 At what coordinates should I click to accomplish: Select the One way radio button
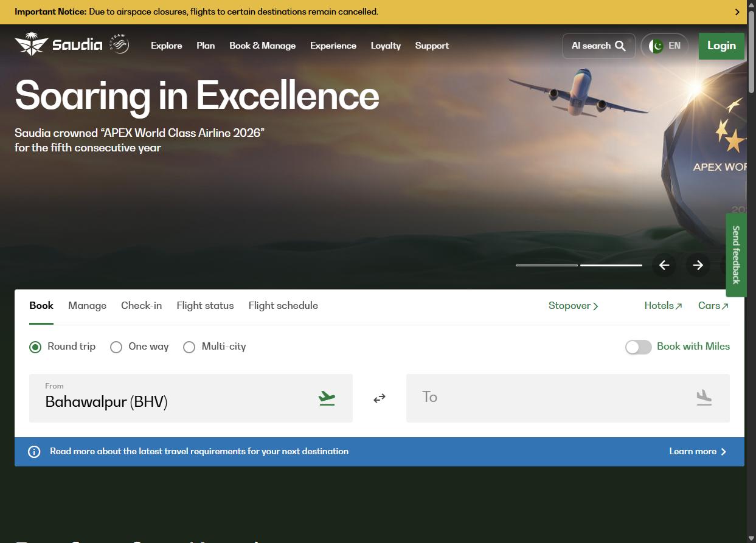coord(116,347)
